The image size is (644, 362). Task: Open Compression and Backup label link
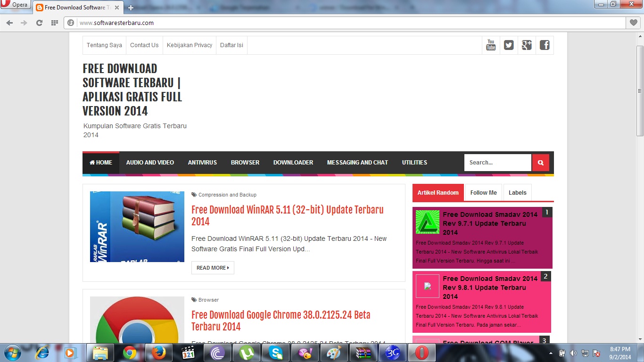click(x=227, y=195)
